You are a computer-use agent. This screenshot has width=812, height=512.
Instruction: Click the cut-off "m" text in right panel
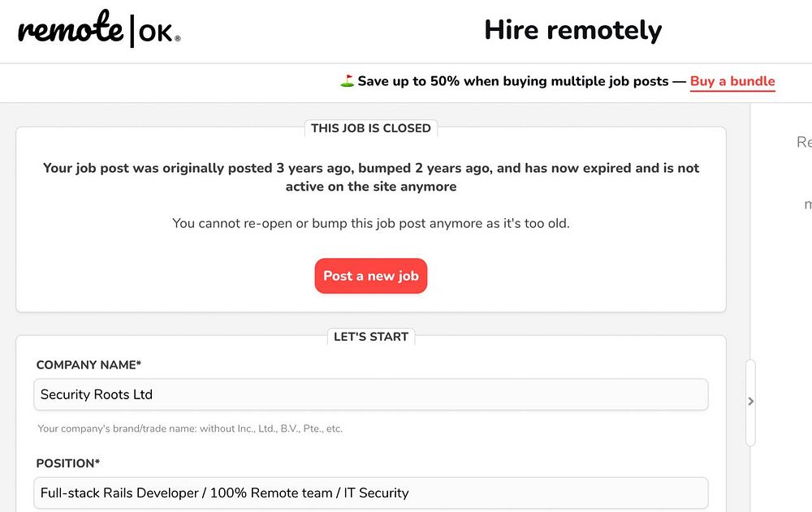[808, 205]
